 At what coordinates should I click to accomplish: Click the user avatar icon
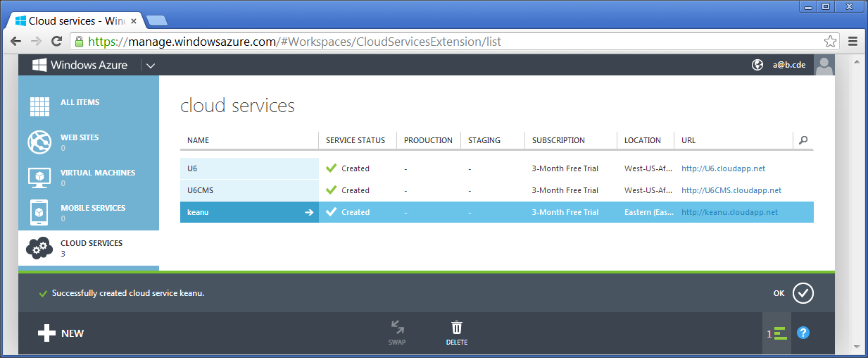824,65
